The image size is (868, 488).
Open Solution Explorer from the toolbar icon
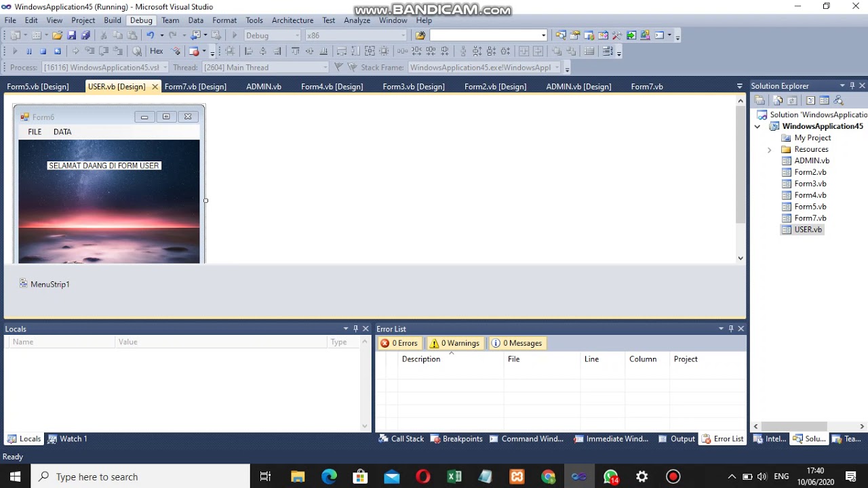(561, 35)
